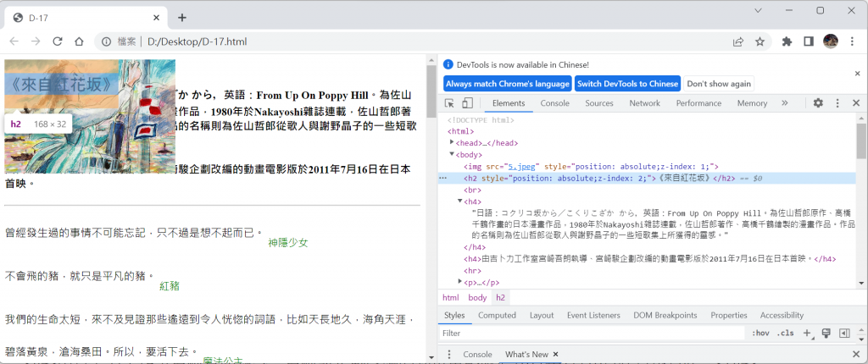Image resolution: width=868 pixels, height=364 pixels.
Task: Click Don't show again button
Action: (719, 84)
